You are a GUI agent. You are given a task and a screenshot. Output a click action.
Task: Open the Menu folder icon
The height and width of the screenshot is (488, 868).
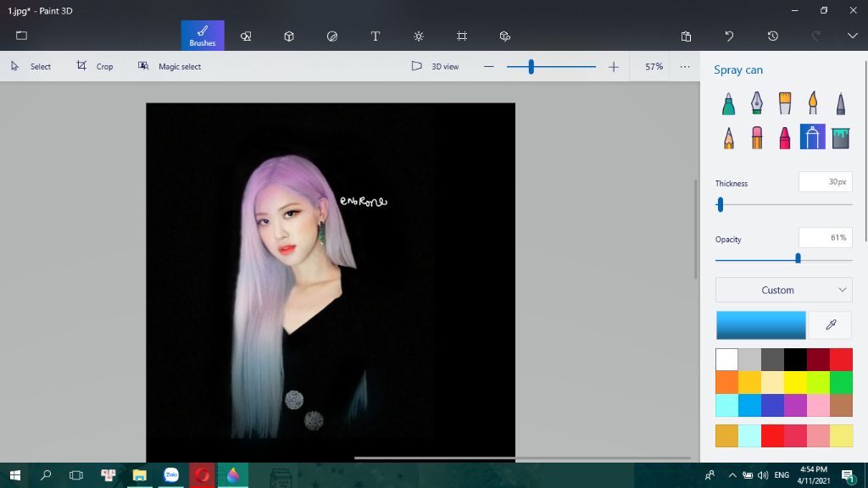coord(21,36)
